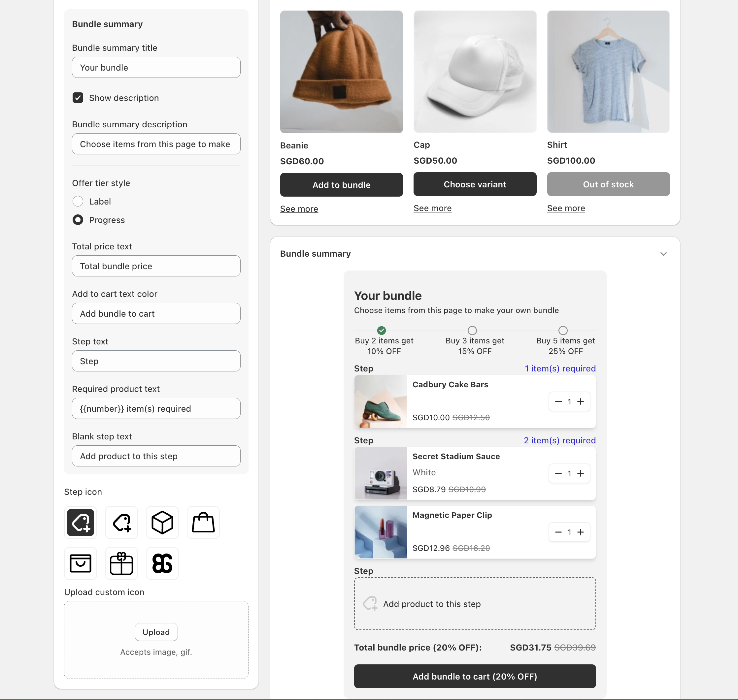
Task: Increase Cadbury Cake Bars quantity with plus
Action: point(581,401)
